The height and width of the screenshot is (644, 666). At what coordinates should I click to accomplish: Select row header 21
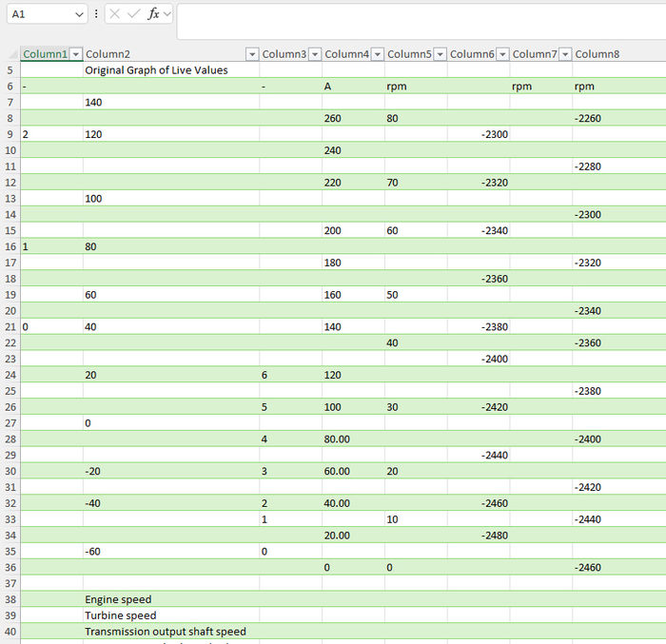(10, 326)
